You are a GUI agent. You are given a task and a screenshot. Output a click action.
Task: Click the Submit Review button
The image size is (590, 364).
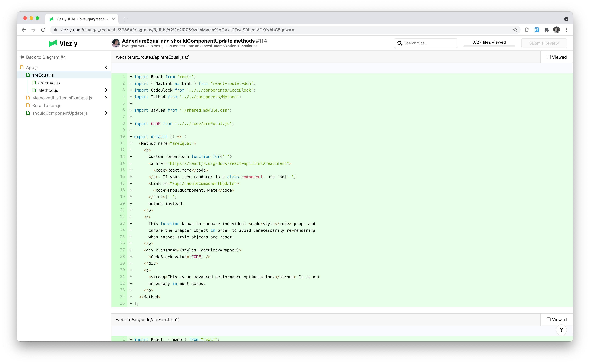click(544, 43)
